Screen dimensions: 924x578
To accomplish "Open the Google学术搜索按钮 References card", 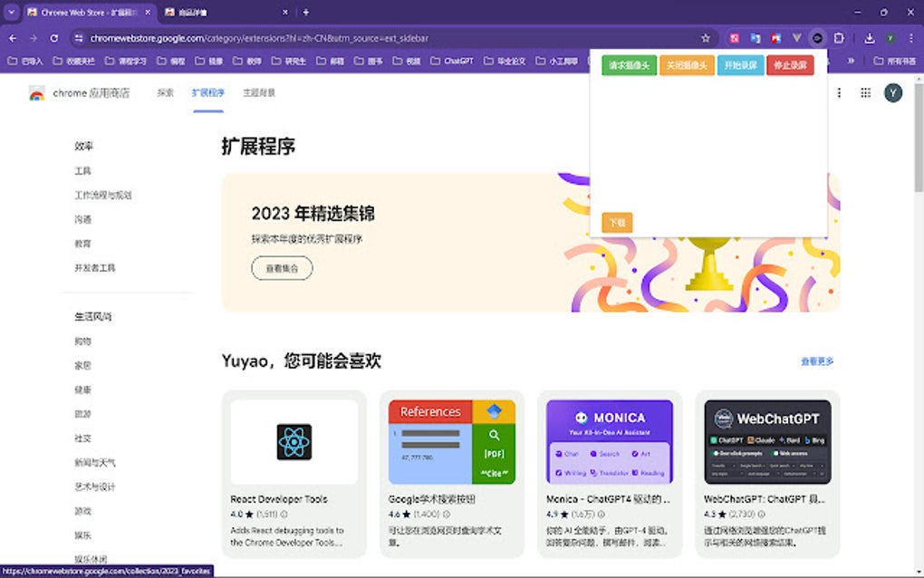I will [452, 474].
